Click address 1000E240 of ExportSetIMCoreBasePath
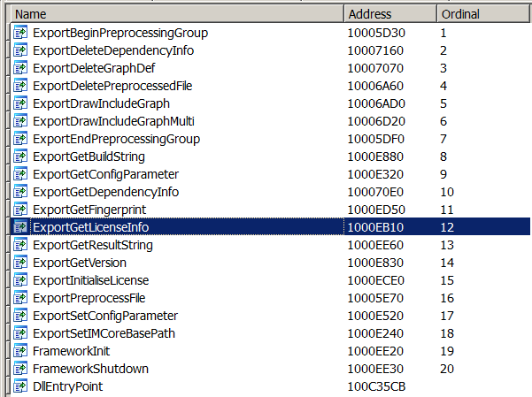 (x=375, y=333)
